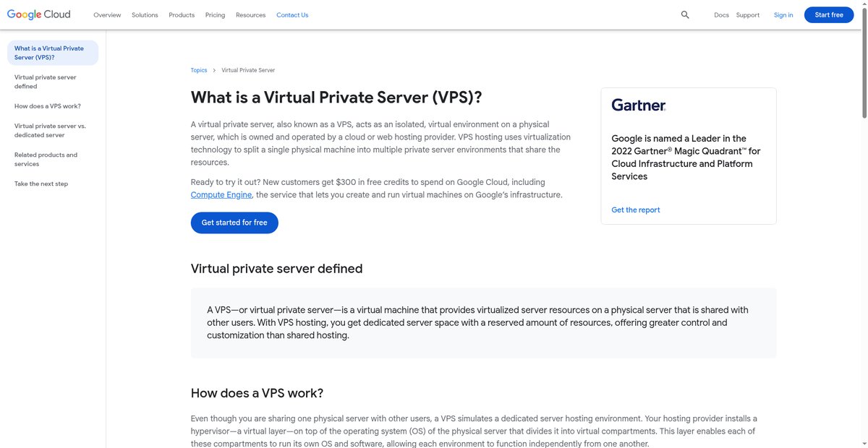
Task: Open the Support link in header
Action: [748, 14]
